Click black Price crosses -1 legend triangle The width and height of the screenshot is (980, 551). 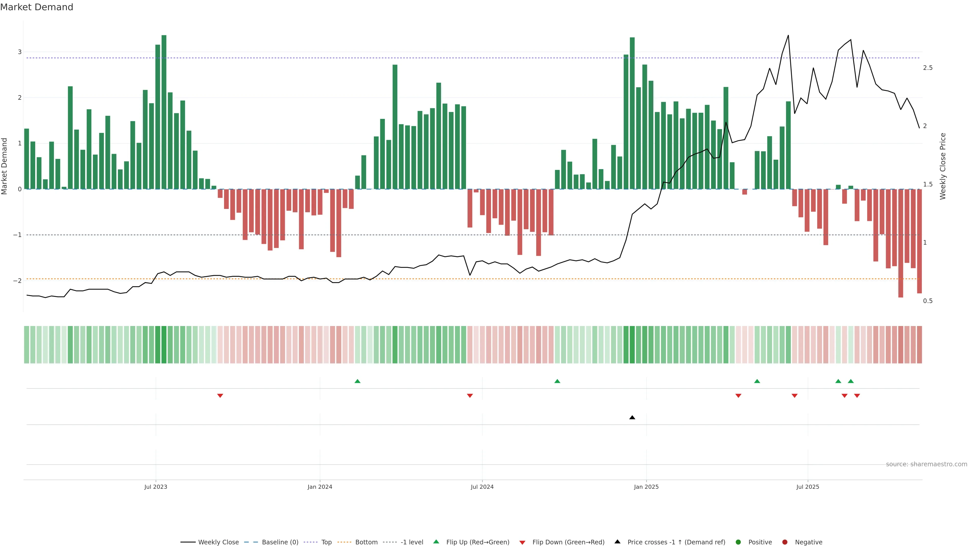[x=617, y=542]
